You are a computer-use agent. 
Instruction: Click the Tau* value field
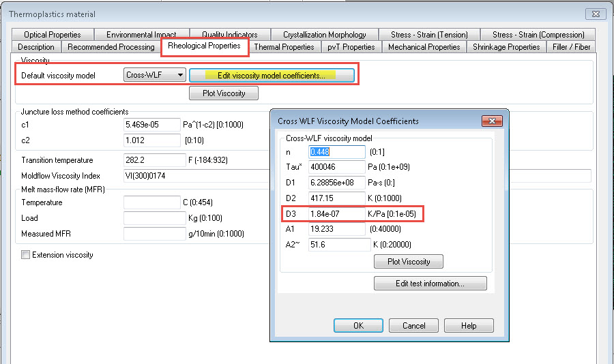[x=337, y=167]
